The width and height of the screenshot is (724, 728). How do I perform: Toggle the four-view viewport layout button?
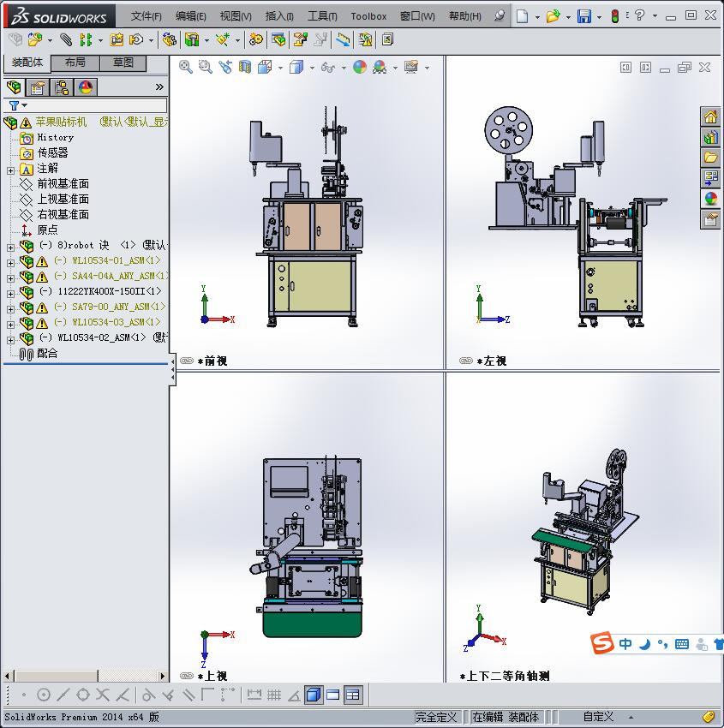[353, 695]
